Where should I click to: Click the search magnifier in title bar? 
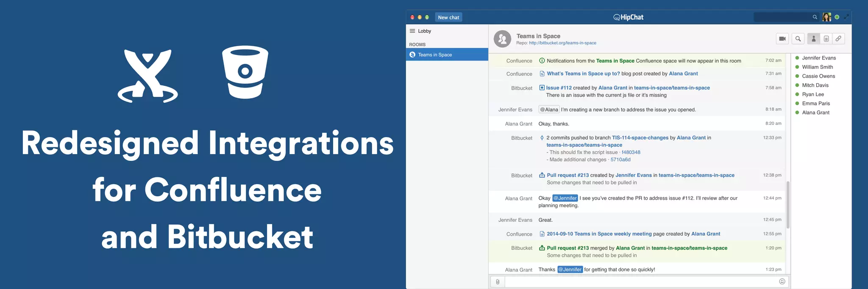tap(815, 17)
